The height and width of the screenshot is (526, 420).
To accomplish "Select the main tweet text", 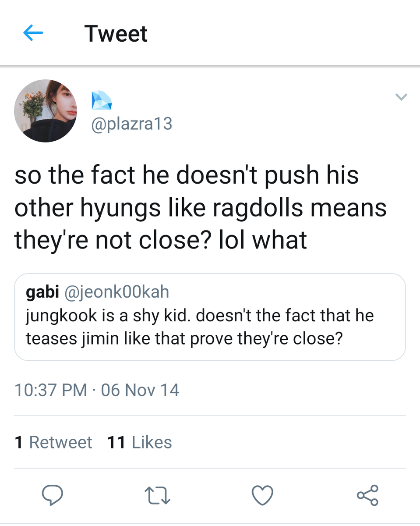I will pyautogui.click(x=201, y=207).
